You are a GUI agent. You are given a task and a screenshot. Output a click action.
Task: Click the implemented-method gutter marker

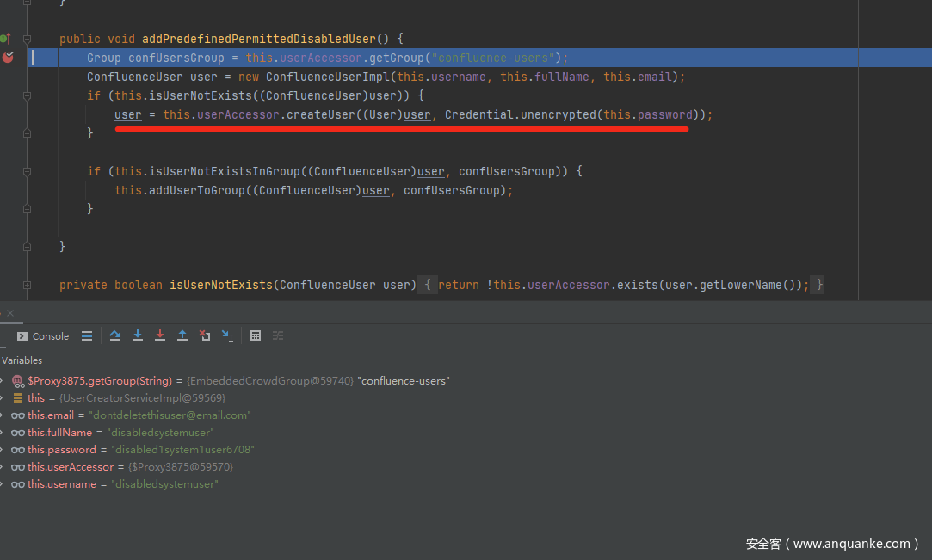(5, 39)
